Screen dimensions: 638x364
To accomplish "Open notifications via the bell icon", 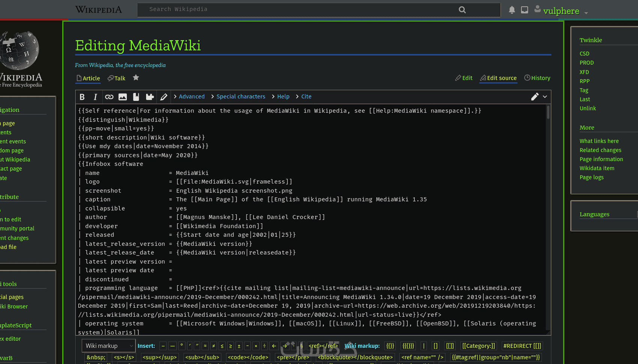I will point(512,10).
